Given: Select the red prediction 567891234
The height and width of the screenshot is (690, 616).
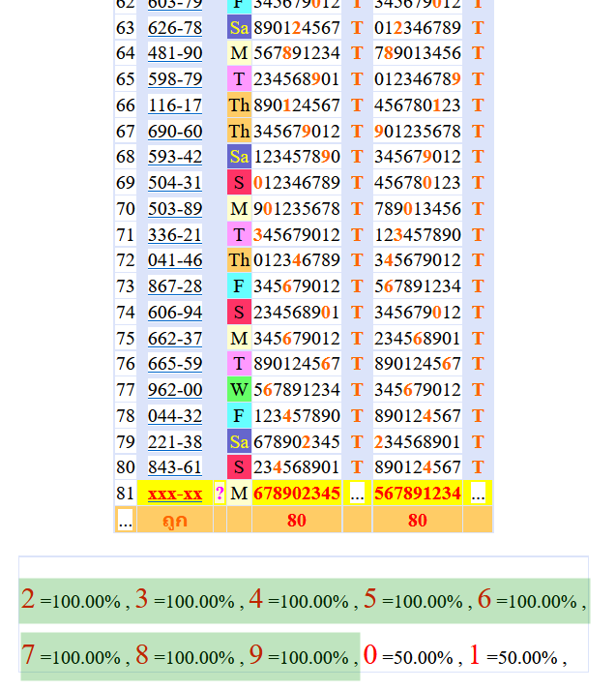Looking at the screenshot, I should click(417, 494).
